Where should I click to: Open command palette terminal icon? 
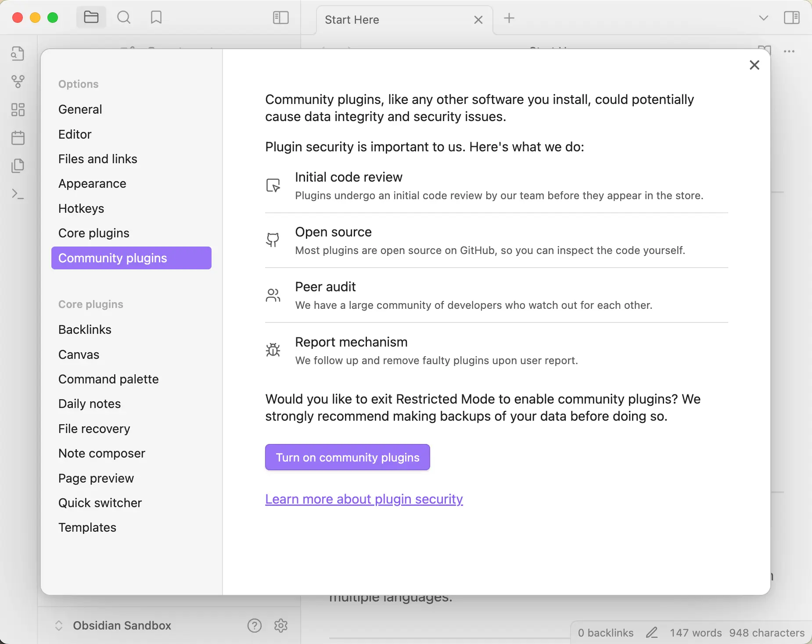coord(18,193)
